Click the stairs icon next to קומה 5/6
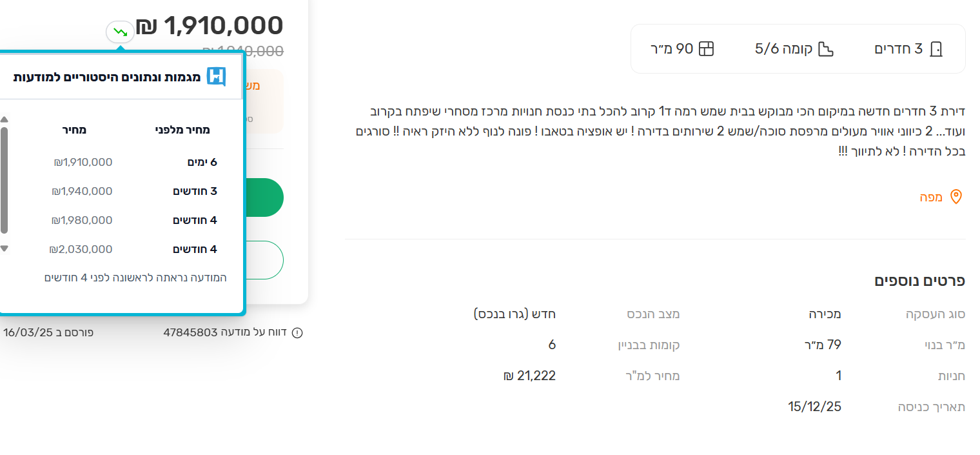The image size is (980, 455). click(x=826, y=49)
